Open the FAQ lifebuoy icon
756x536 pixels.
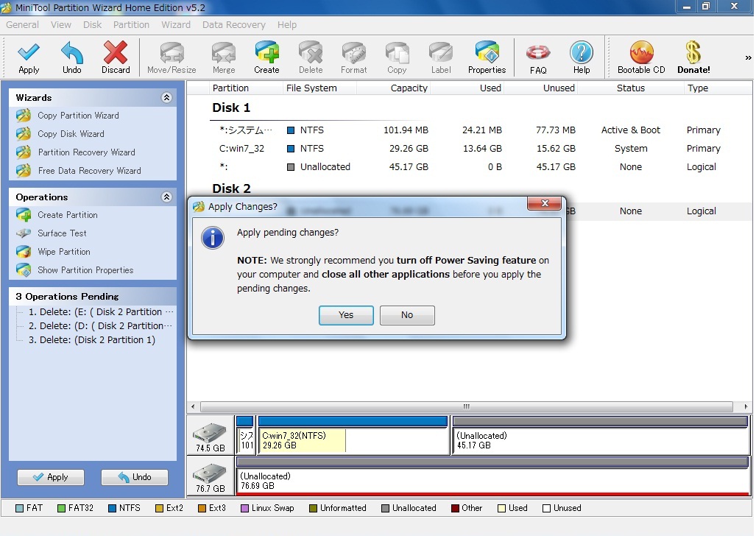(538, 57)
